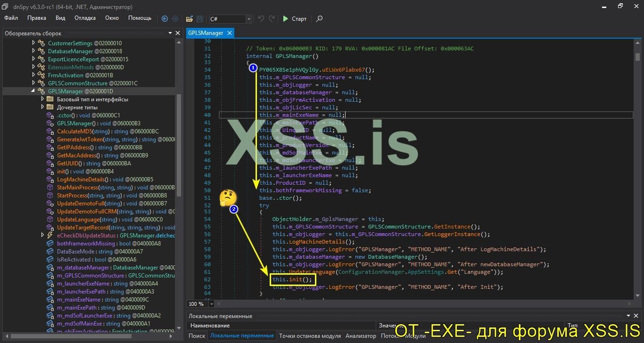Click the ExportLicenceReport class icon
This screenshot has height=343, width=644.
tap(41, 59)
